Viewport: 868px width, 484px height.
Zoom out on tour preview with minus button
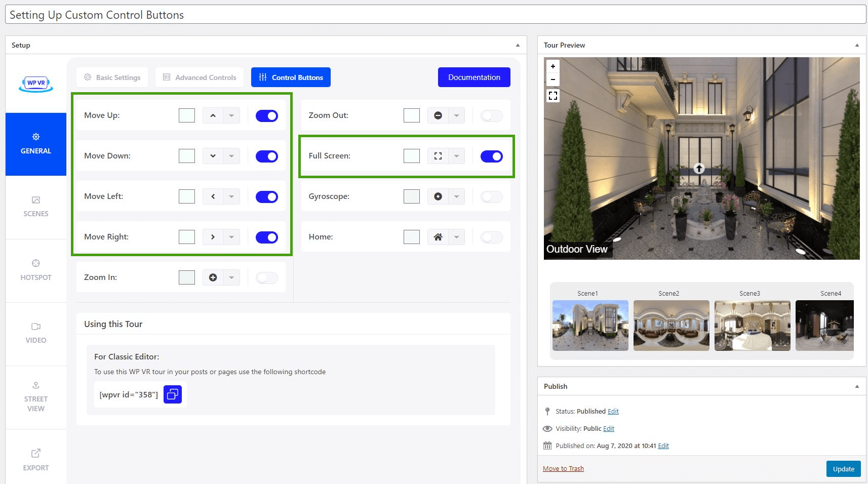point(553,79)
